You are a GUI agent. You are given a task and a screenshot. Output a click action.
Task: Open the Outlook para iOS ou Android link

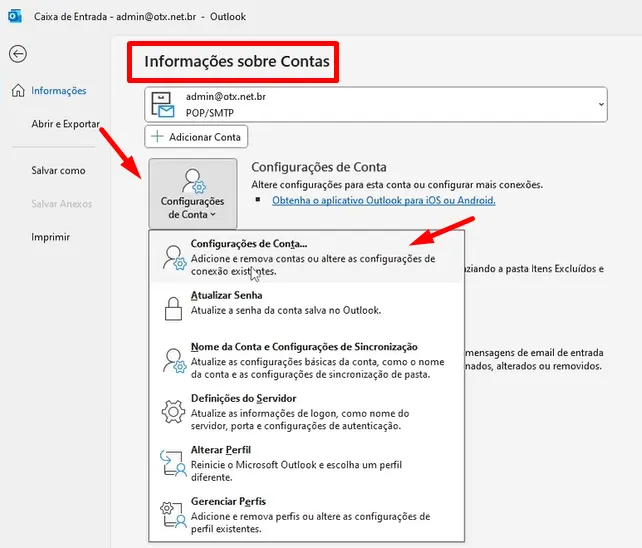383,200
